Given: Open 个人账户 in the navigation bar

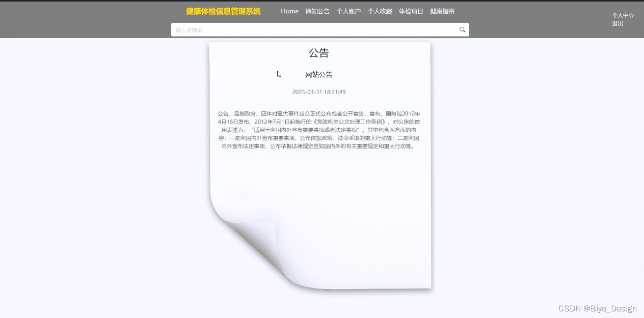Looking at the screenshot, I should pos(348,11).
